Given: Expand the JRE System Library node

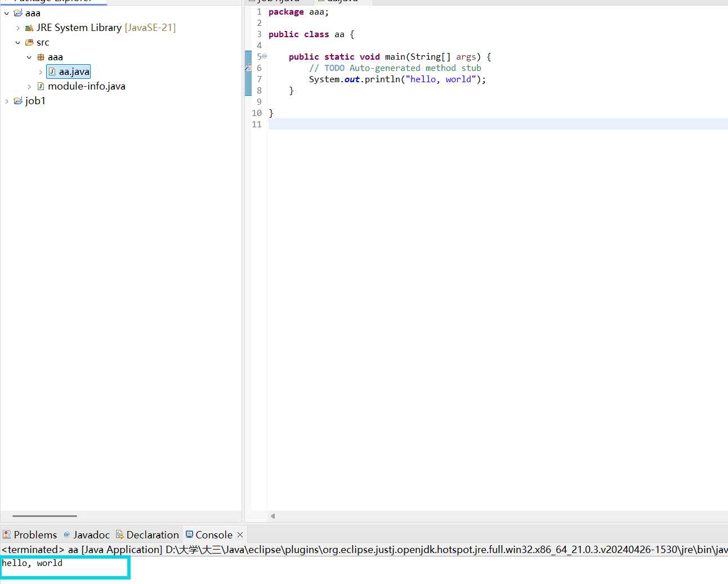Looking at the screenshot, I should pyautogui.click(x=17, y=27).
